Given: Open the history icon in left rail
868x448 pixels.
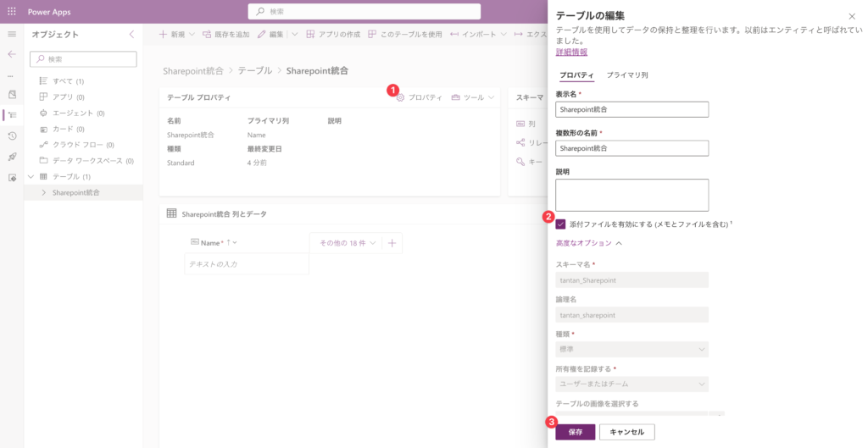Looking at the screenshot, I should (x=12, y=136).
